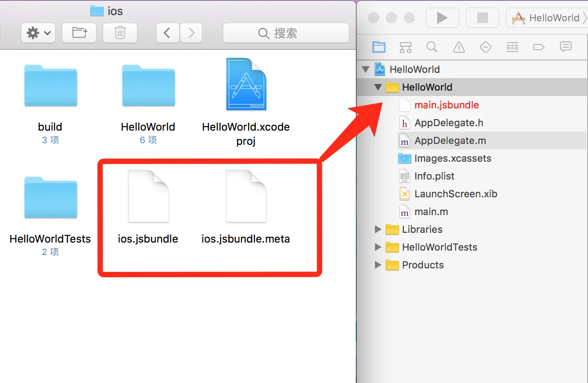Collapse the HelloWorld group folder
588x383 pixels.
tap(378, 87)
